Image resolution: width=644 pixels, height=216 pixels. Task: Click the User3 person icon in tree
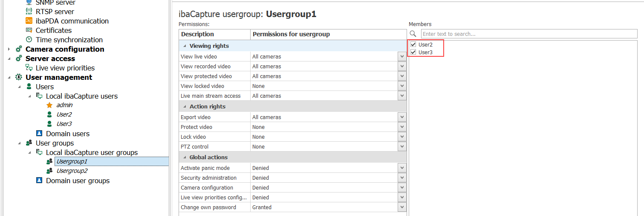pyautogui.click(x=49, y=124)
